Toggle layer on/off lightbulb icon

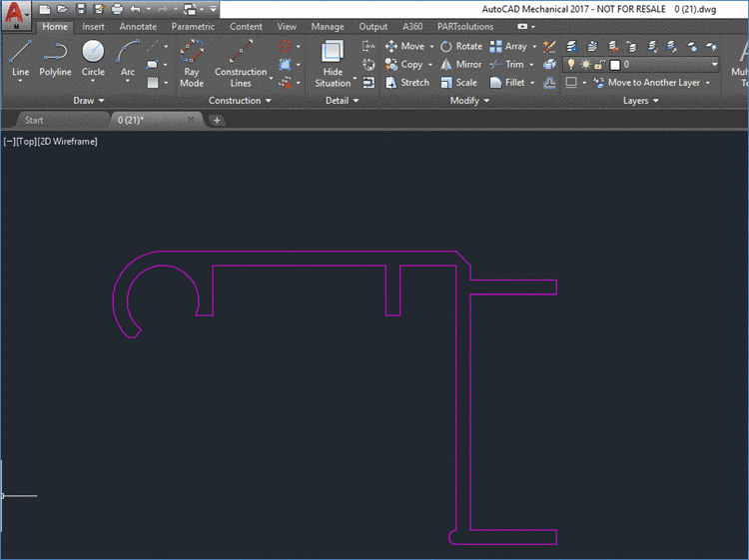[571, 64]
